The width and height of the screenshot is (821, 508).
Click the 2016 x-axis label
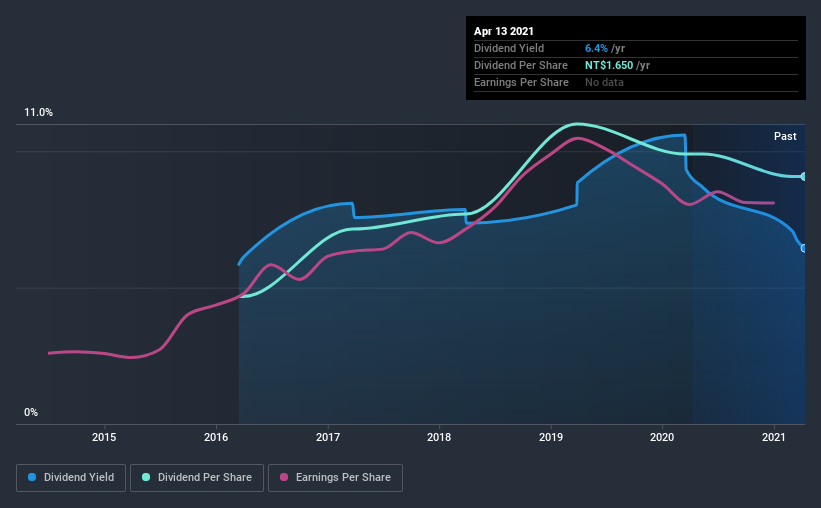click(x=216, y=437)
